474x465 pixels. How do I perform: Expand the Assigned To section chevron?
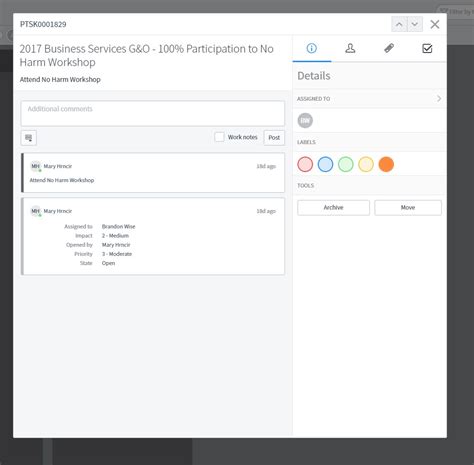(x=439, y=99)
